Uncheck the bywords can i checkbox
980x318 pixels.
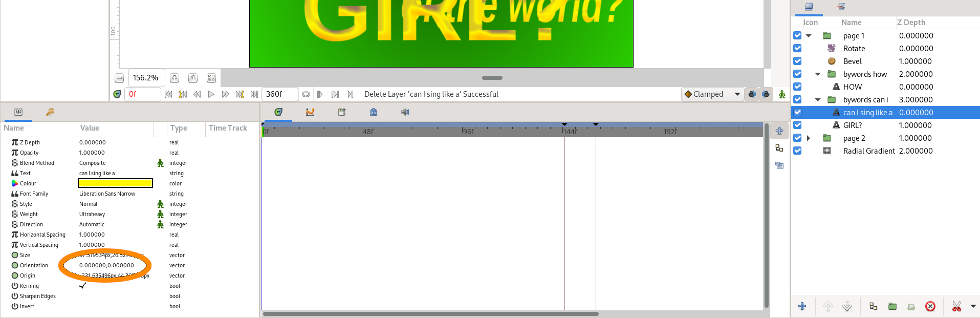[x=797, y=99]
